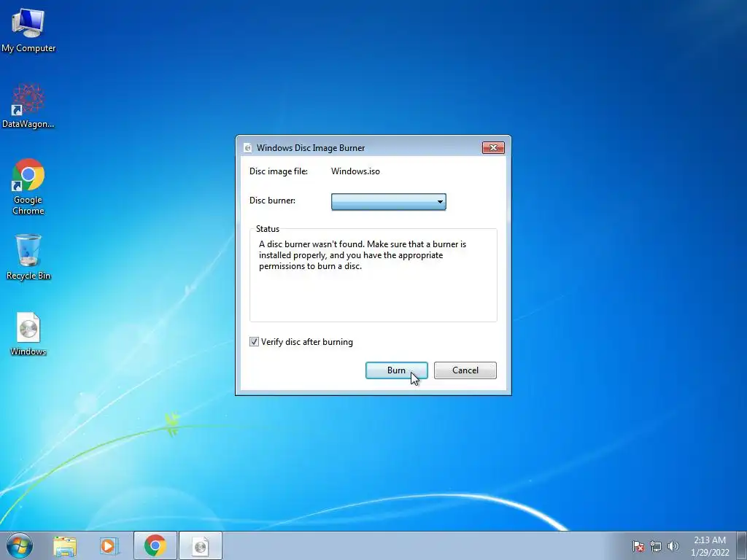Open the DataWagon desktop shortcut

point(28,106)
